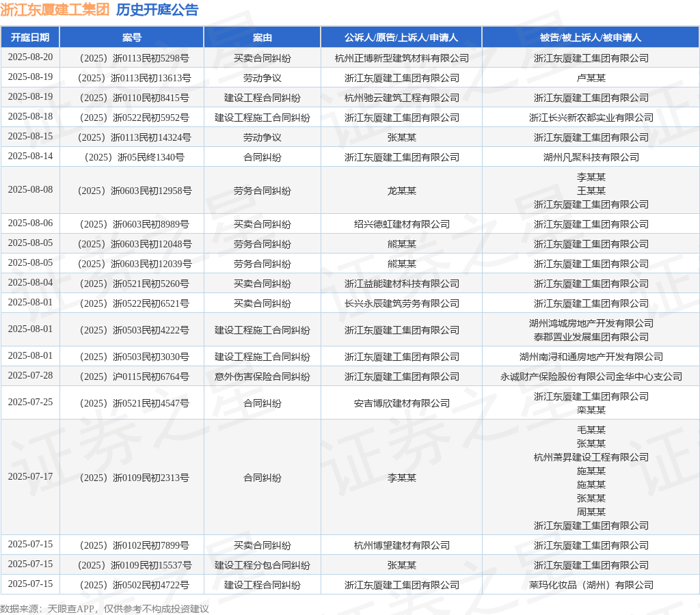Click plaintiff 杭州博望建材有限公司
The width and height of the screenshot is (700, 615).
[402, 546]
